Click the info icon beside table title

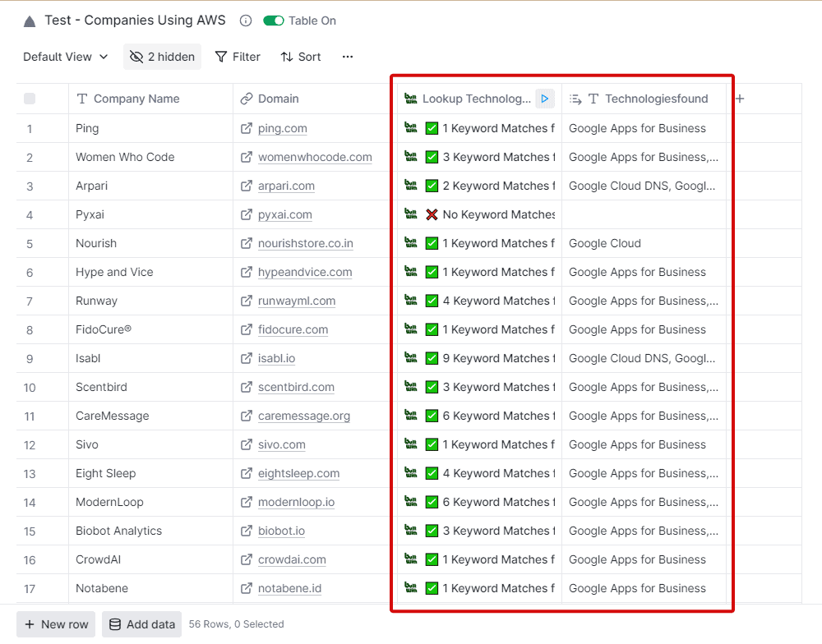[245, 21]
